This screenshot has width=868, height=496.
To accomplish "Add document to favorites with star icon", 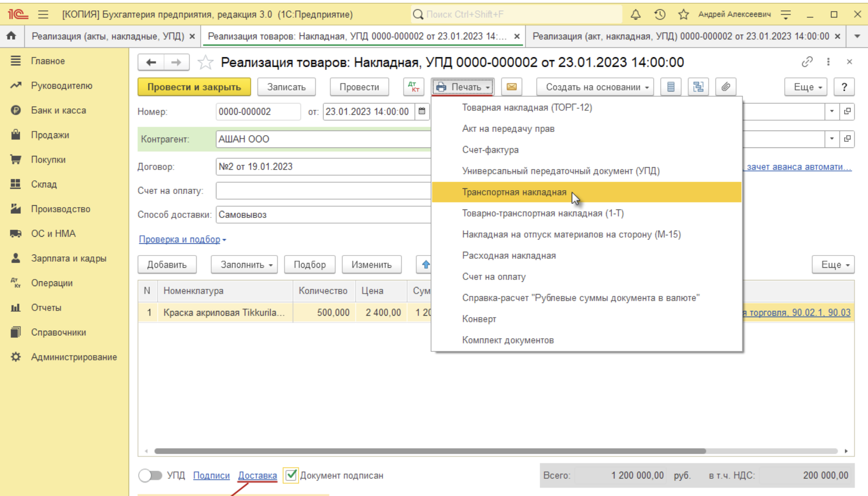I will (205, 62).
